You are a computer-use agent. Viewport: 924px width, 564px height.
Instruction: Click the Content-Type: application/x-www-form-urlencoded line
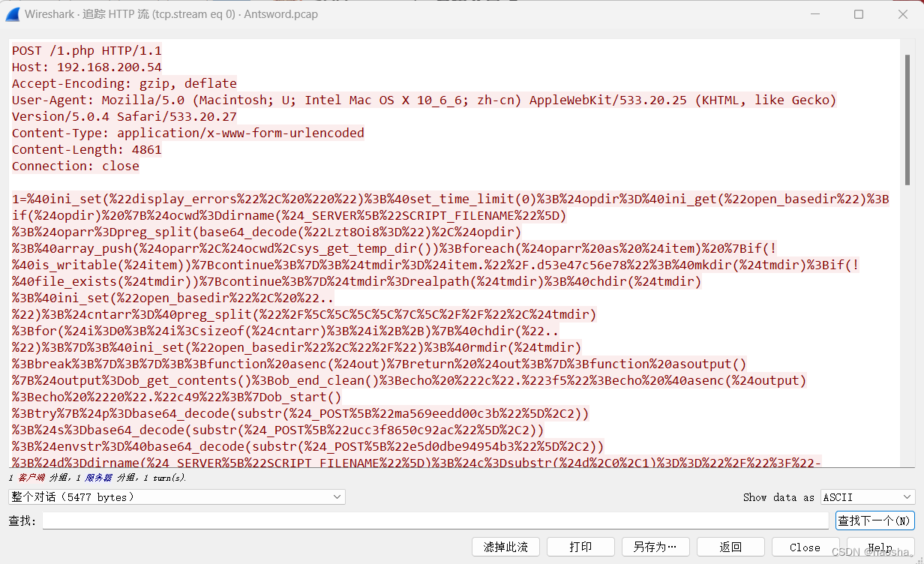click(x=188, y=133)
